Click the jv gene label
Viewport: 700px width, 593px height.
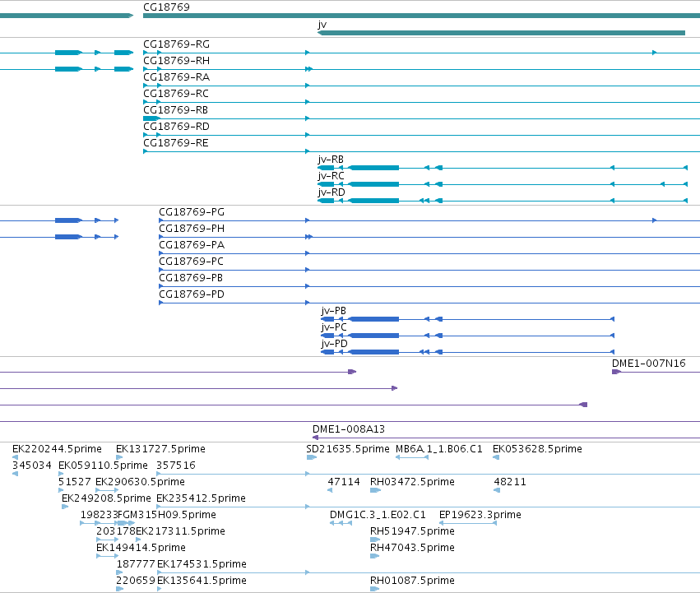(x=322, y=25)
